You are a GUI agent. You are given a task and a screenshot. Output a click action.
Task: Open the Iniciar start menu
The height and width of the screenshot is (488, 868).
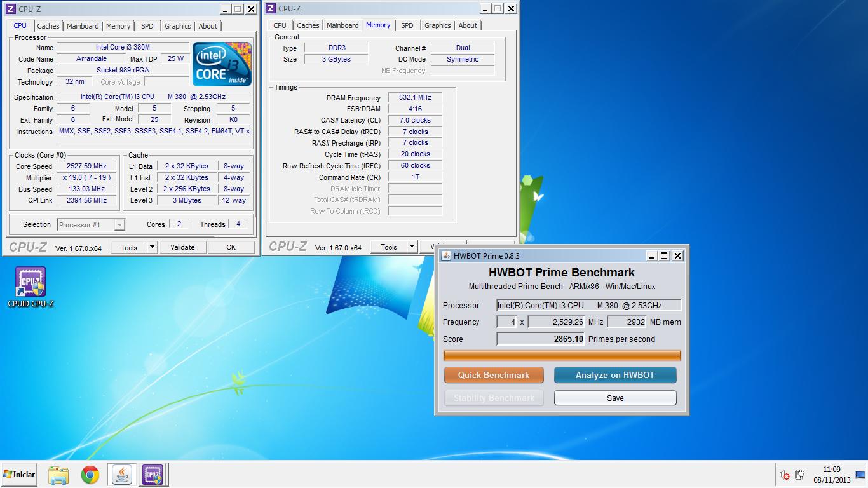19,474
